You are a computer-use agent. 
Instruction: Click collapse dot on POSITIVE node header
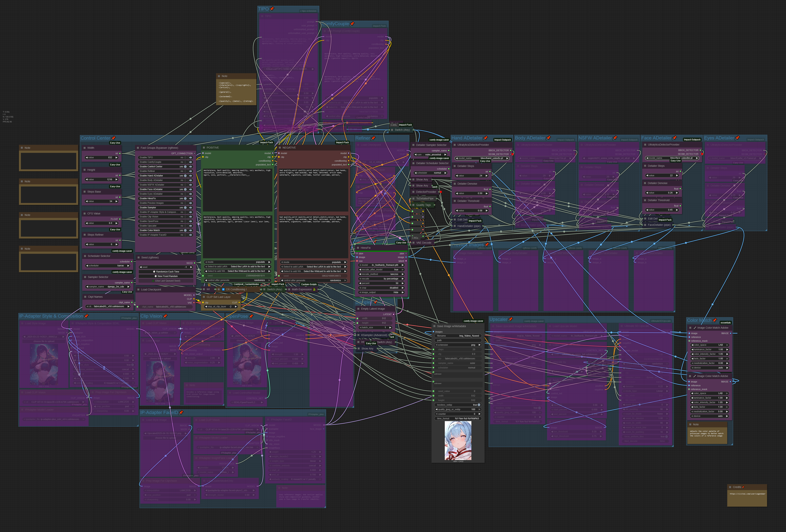pyautogui.click(x=204, y=148)
